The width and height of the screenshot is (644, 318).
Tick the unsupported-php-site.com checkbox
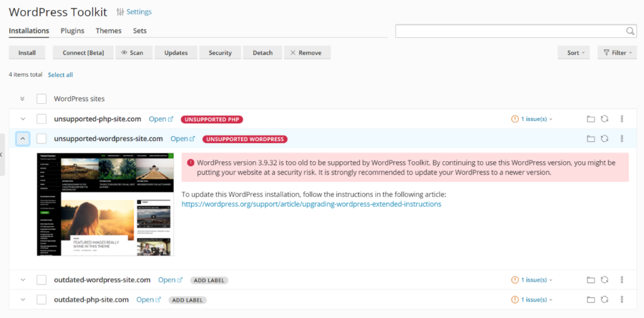42,119
